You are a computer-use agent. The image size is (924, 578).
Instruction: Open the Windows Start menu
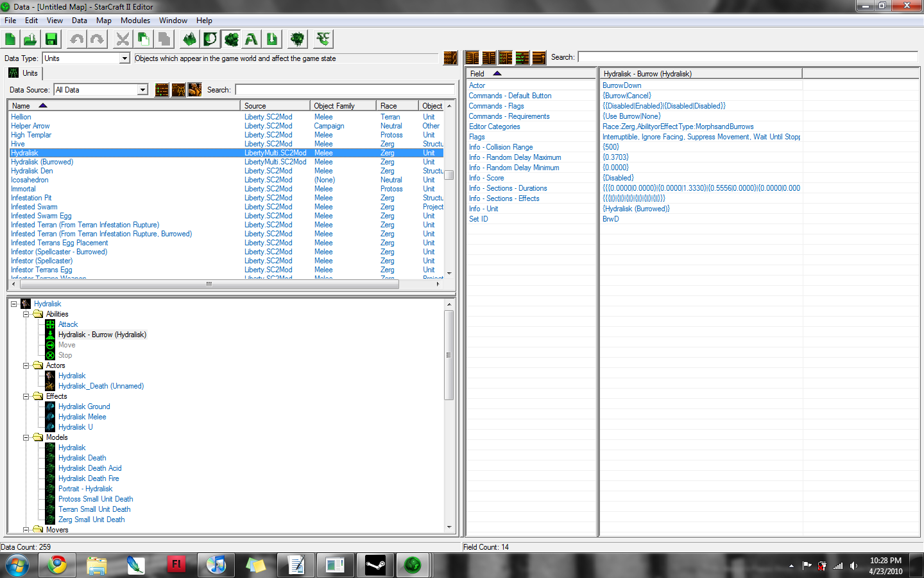pos(17,565)
